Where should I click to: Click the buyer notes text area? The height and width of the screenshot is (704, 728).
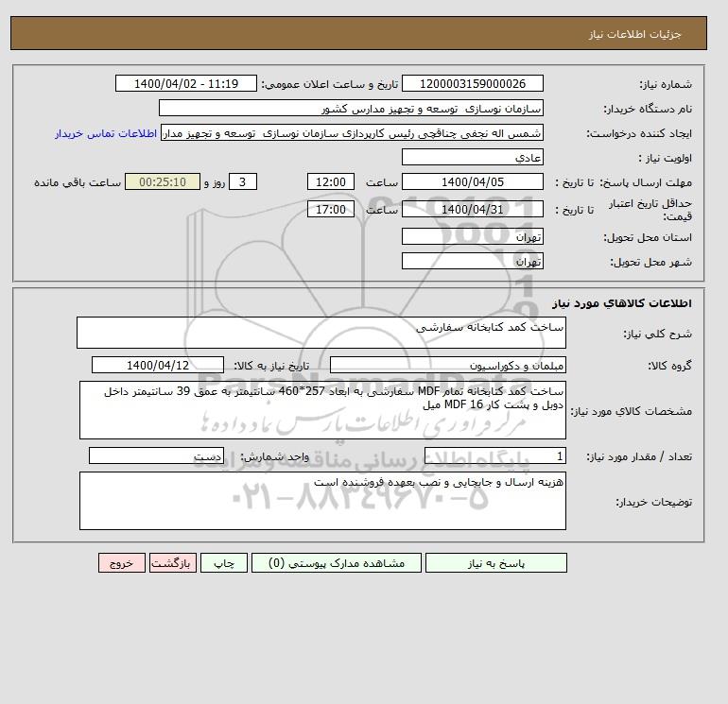click(x=322, y=501)
